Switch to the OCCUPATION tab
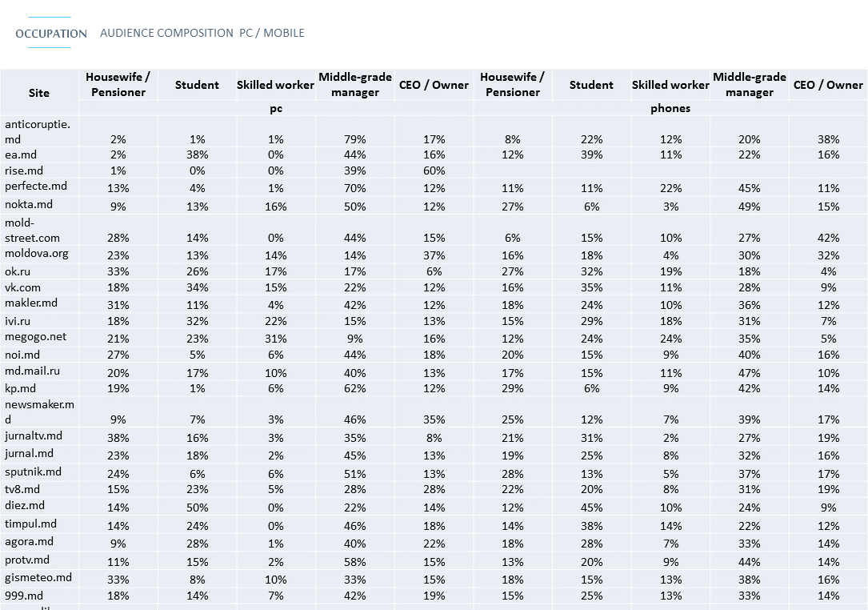The height and width of the screenshot is (610, 868). (x=51, y=34)
